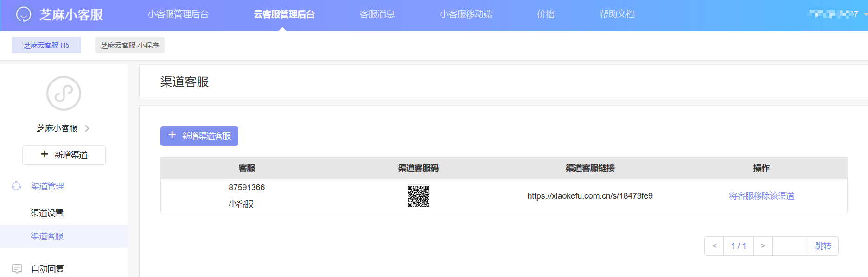Click the 1 / 1 page indicator

coord(739,246)
